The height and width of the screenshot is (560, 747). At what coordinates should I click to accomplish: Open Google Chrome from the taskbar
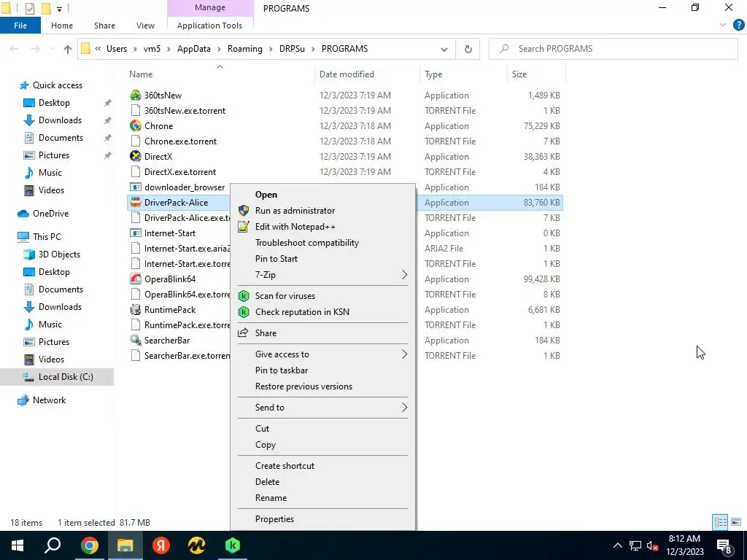pyautogui.click(x=89, y=545)
